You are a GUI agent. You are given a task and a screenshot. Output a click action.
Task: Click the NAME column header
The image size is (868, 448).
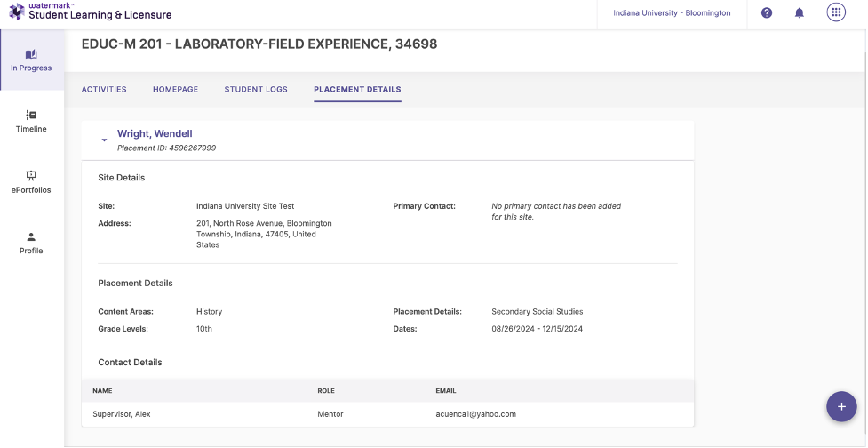(102, 390)
